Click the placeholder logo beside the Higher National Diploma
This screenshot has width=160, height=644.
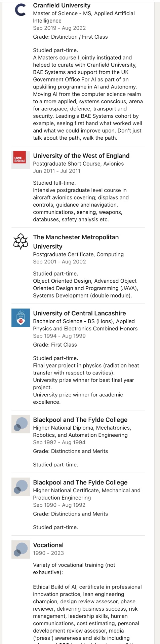click(21, 424)
